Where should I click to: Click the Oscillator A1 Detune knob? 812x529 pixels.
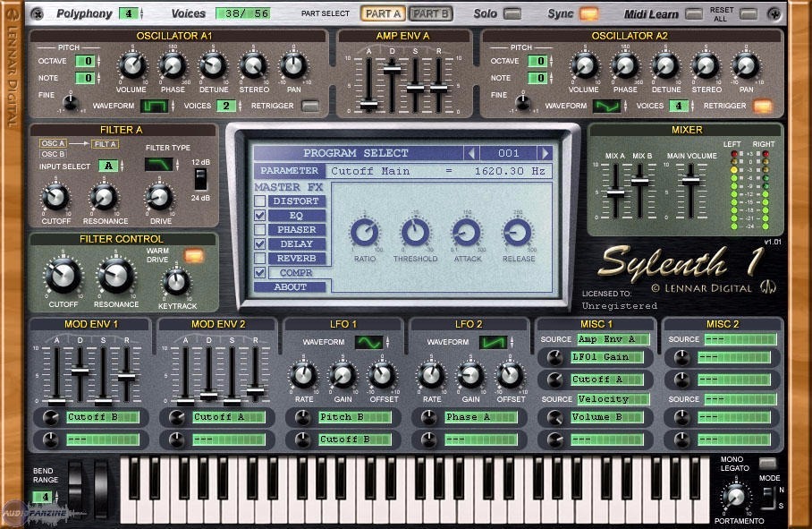213,66
